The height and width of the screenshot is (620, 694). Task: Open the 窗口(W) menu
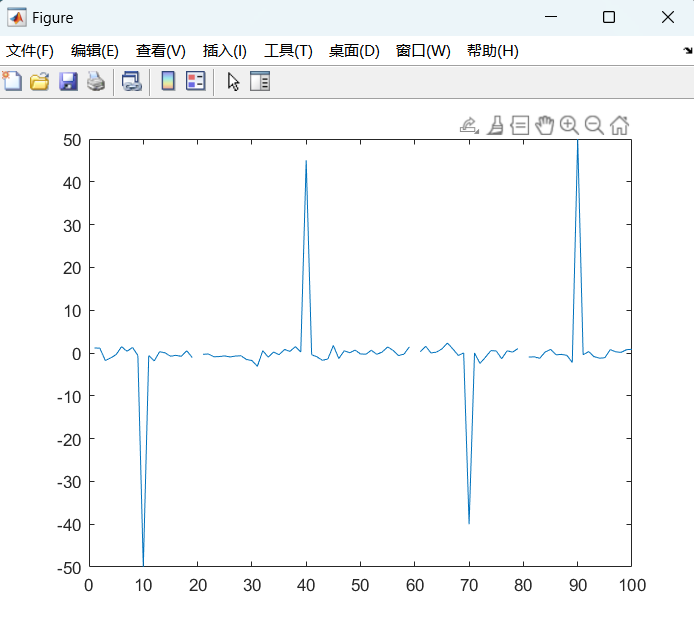[423, 51]
